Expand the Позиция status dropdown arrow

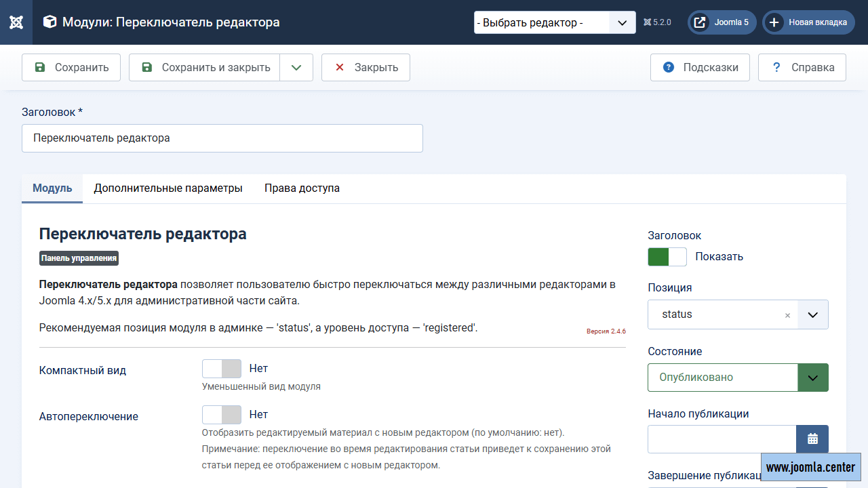[x=813, y=314]
